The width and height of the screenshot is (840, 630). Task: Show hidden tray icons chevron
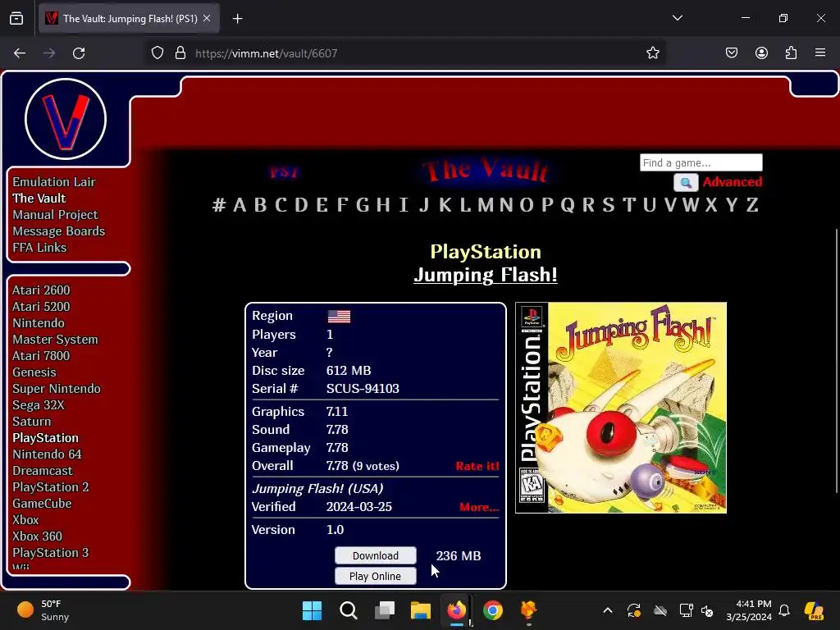point(608,610)
